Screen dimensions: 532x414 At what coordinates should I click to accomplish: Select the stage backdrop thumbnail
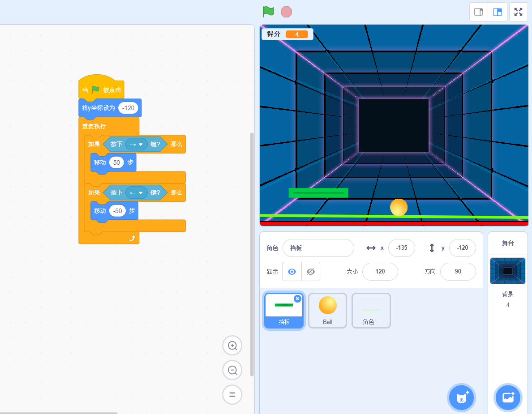click(507, 271)
